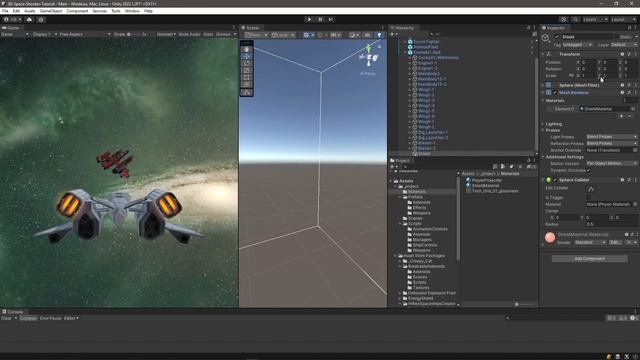
Task: Click the Scene orientation gizmo
Action: click(x=369, y=58)
